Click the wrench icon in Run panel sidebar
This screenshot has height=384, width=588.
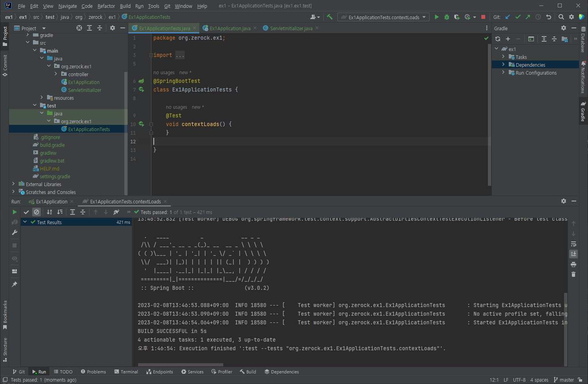click(15, 232)
